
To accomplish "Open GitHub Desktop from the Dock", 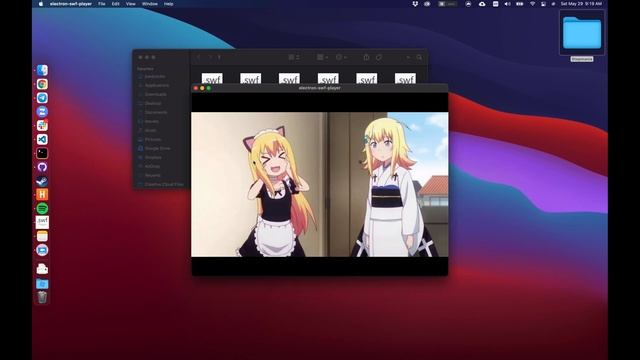I will (42, 167).
